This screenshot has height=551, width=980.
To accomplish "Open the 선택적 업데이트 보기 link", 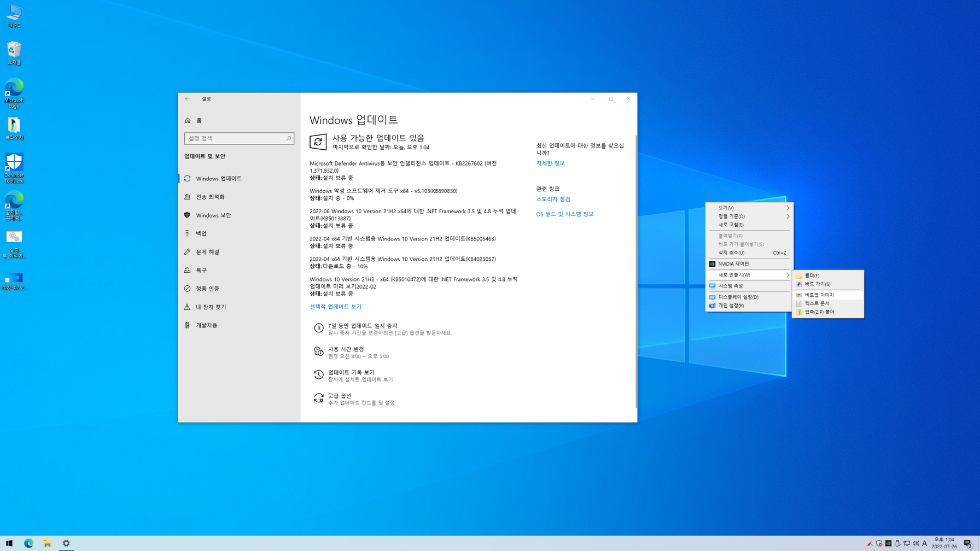I will point(335,307).
